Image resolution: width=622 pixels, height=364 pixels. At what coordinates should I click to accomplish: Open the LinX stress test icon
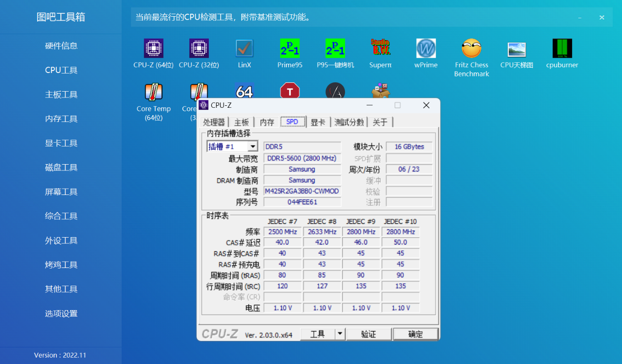pos(244,49)
